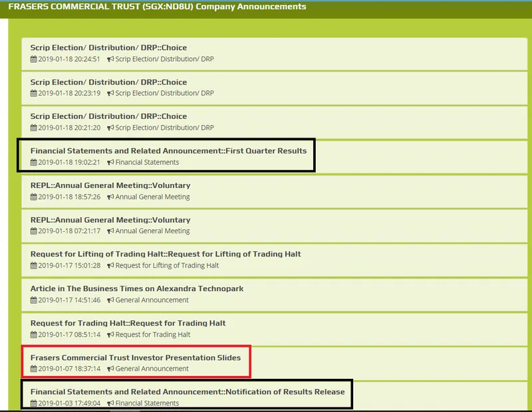Viewport: 532px width, 412px height.
Task: Open Article in The Business Times on Alexandra Technopark
Action: [137, 288]
